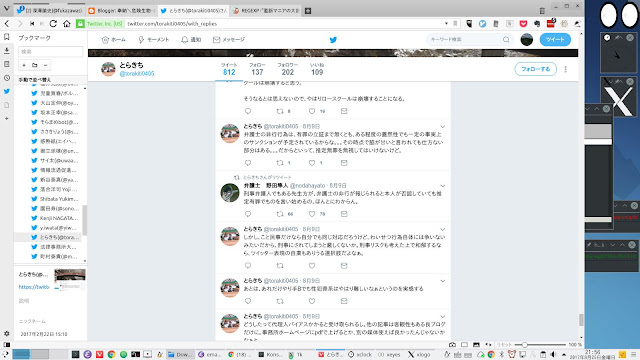Screen dimensions: 640x360
Task: Open Twitter ホーム navigation item
Action: [113, 40]
